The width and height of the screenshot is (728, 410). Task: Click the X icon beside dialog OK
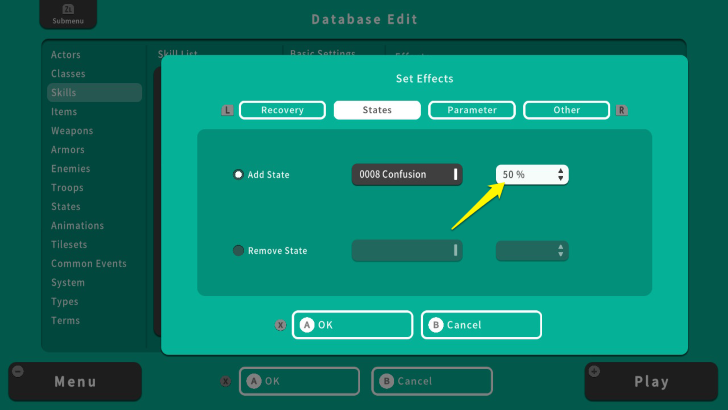click(280, 325)
